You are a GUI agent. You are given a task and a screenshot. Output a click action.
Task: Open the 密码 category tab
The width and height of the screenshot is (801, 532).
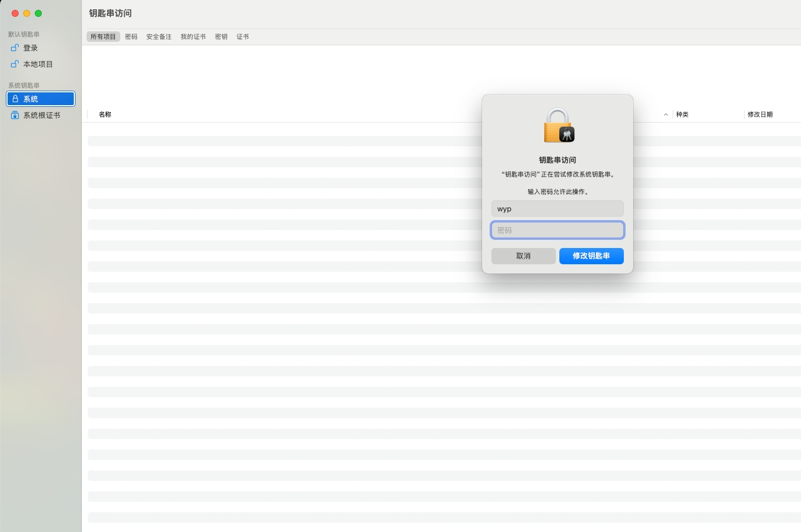[131, 37]
